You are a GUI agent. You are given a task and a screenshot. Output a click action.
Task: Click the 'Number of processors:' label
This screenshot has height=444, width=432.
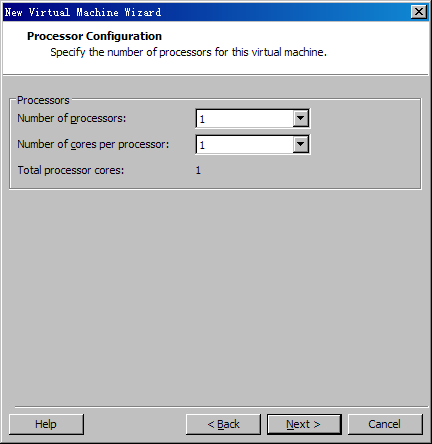pyautogui.click(x=72, y=118)
